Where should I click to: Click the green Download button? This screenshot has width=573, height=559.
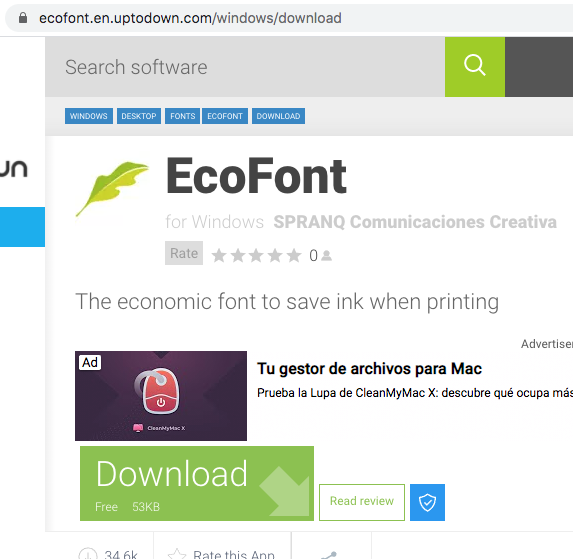[x=197, y=483]
